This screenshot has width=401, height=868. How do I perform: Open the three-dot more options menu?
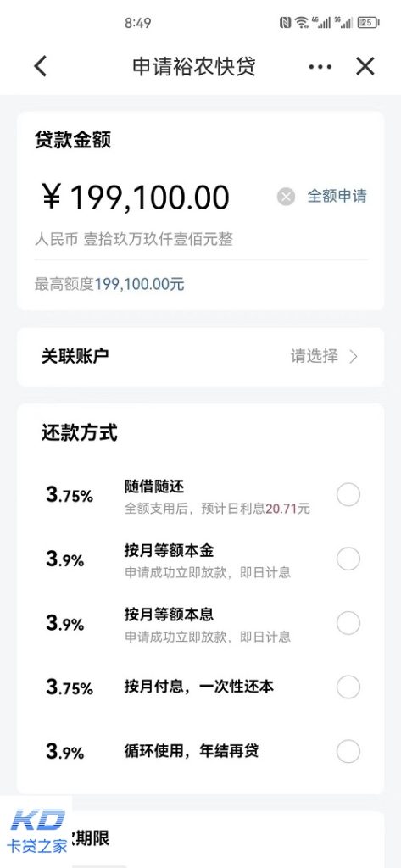pyautogui.click(x=320, y=67)
